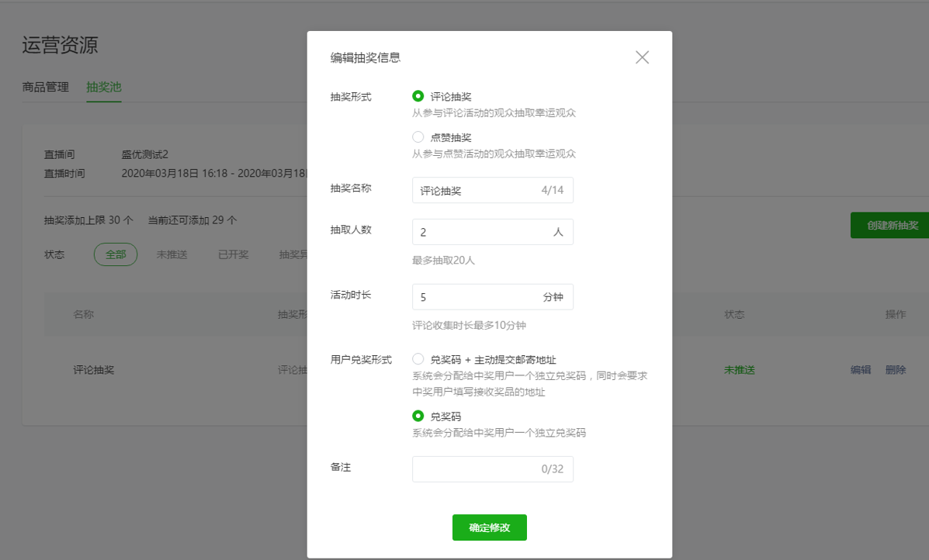Filter lotteries by 全部 status

point(115,254)
